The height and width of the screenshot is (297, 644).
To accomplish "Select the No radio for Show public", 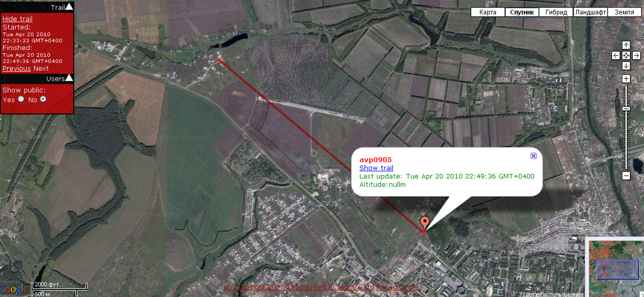I will coord(43,99).
